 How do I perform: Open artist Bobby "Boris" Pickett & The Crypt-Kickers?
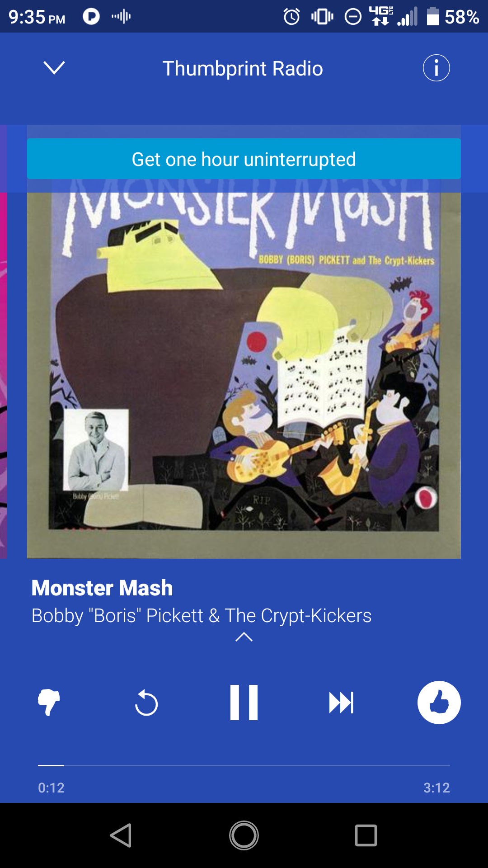coord(202,615)
